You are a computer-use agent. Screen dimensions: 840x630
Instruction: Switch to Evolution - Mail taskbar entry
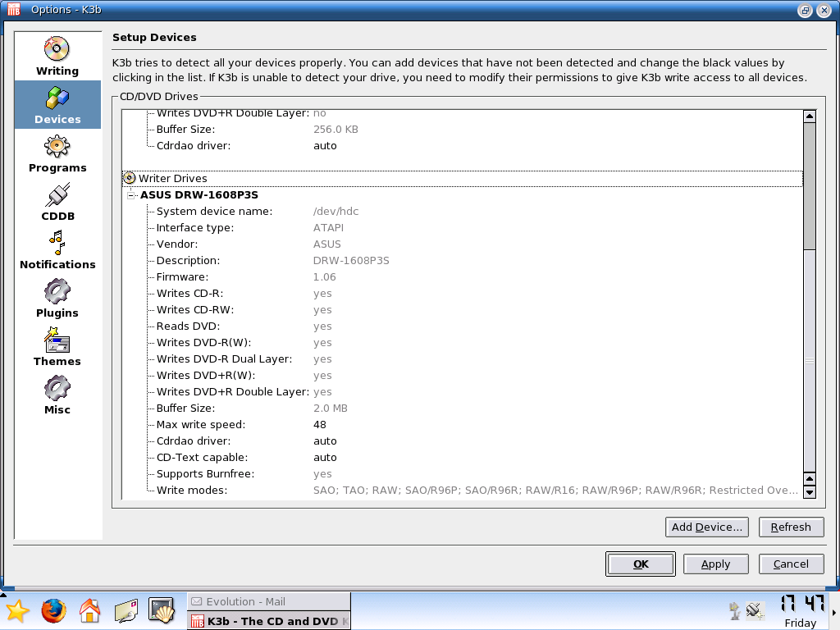(269, 601)
